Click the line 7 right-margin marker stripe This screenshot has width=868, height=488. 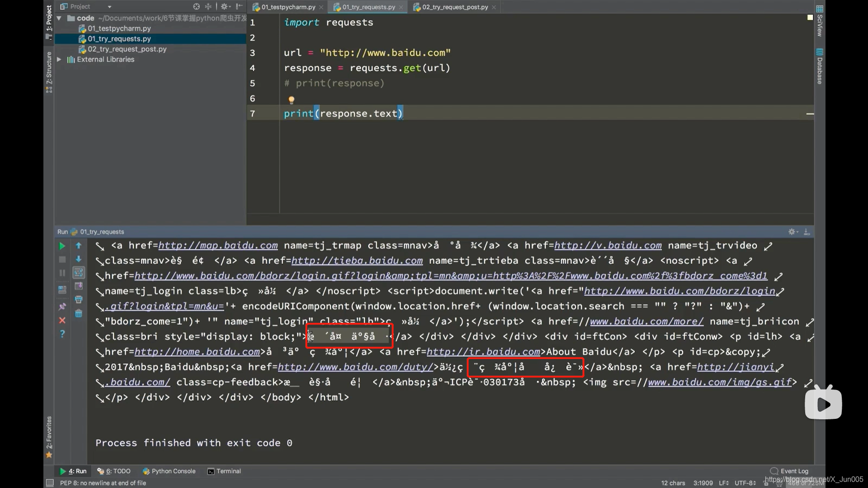point(810,114)
